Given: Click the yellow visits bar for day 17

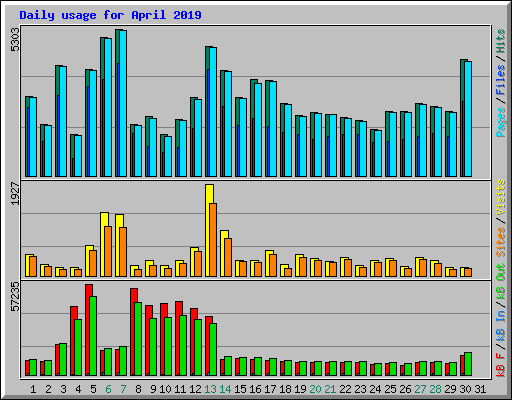Looking at the screenshot, I should [268, 263].
